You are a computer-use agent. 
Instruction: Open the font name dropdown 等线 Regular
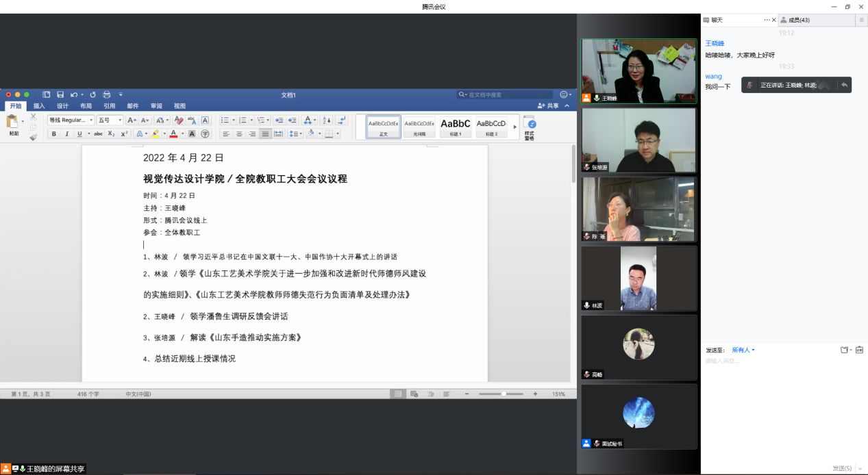click(71, 120)
